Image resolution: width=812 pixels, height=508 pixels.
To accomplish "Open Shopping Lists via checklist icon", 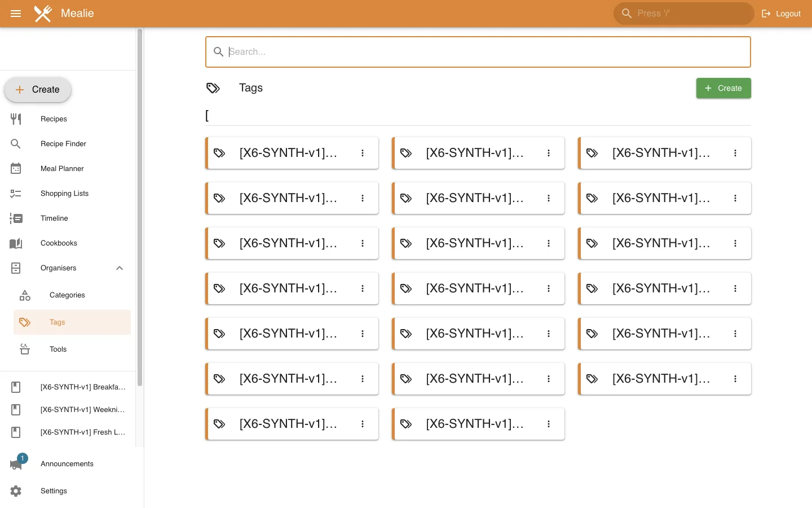I will (16, 194).
